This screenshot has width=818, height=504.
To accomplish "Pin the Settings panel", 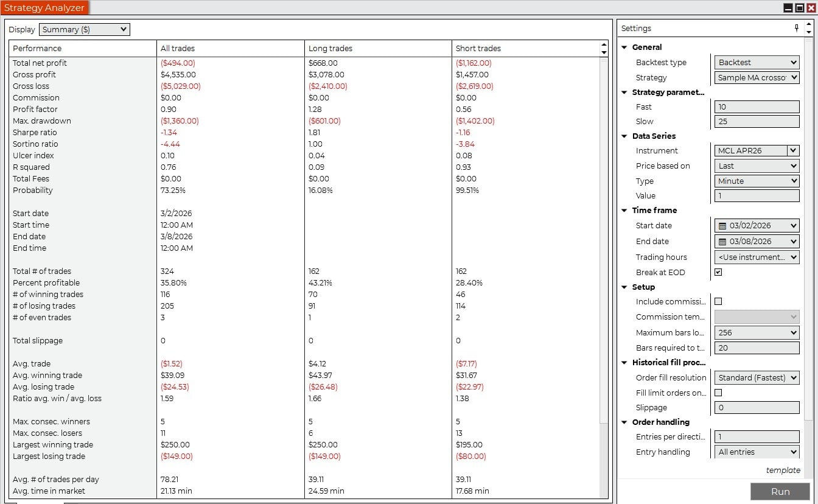I will tap(797, 28).
